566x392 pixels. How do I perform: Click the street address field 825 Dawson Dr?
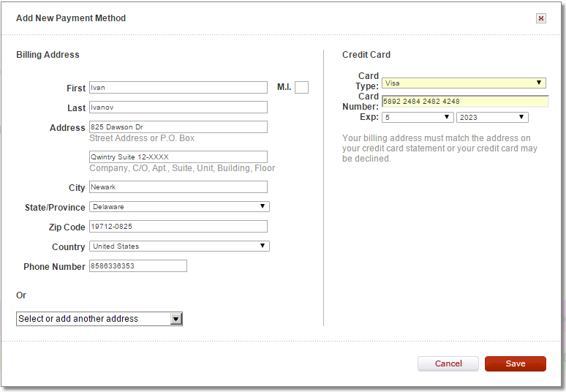pyautogui.click(x=178, y=127)
